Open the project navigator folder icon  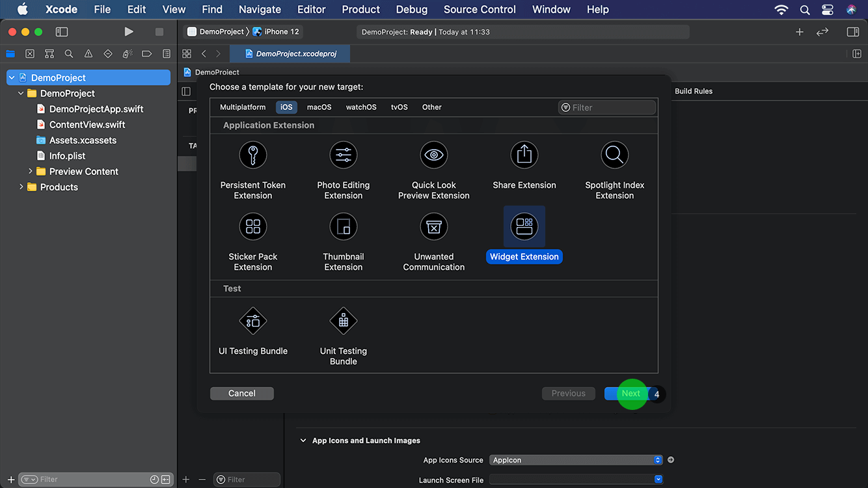click(x=10, y=54)
